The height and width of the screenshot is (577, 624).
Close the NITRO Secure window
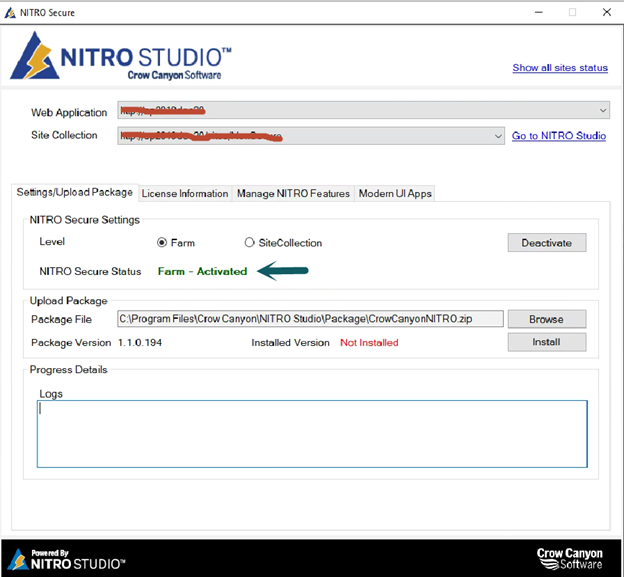point(606,12)
